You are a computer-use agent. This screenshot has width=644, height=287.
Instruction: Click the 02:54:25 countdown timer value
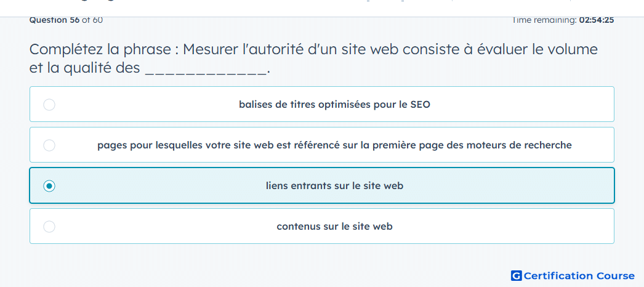597,20
